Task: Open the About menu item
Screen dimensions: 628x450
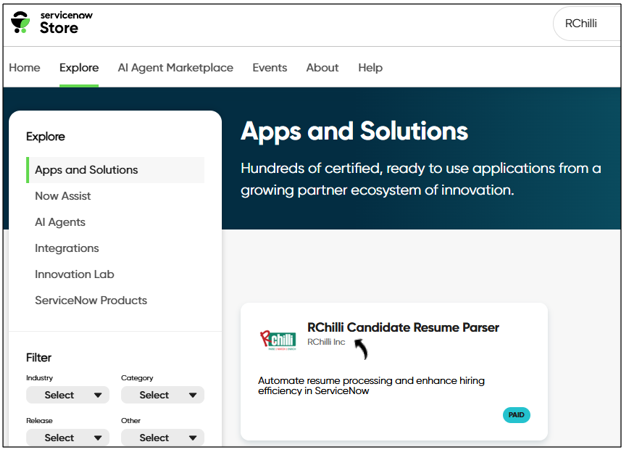Action: (x=322, y=68)
